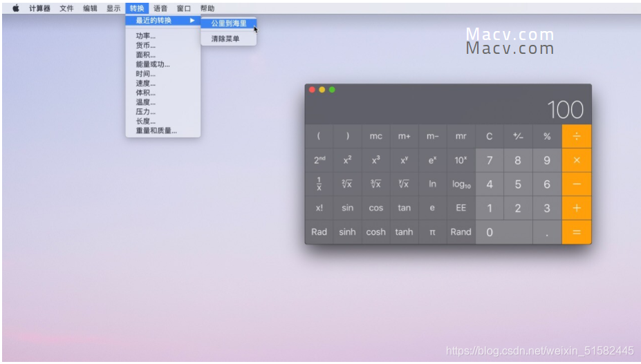641x364 pixels.
Task: Open the 窗口 menu
Action: 184,8
